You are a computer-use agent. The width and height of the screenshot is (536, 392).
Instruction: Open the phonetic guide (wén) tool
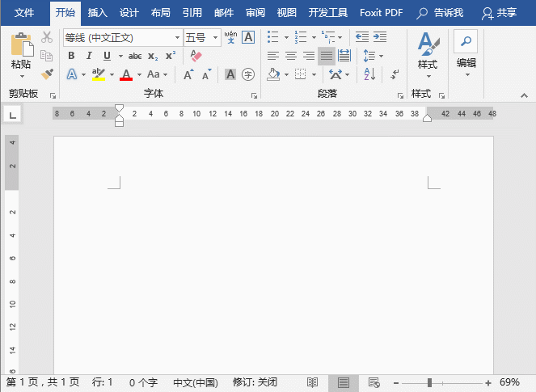coord(230,37)
